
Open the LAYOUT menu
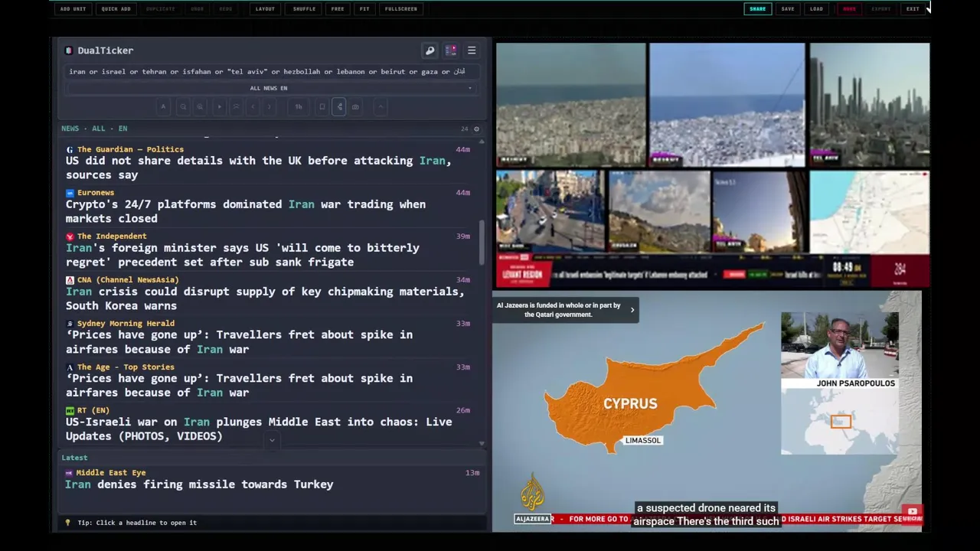[265, 9]
